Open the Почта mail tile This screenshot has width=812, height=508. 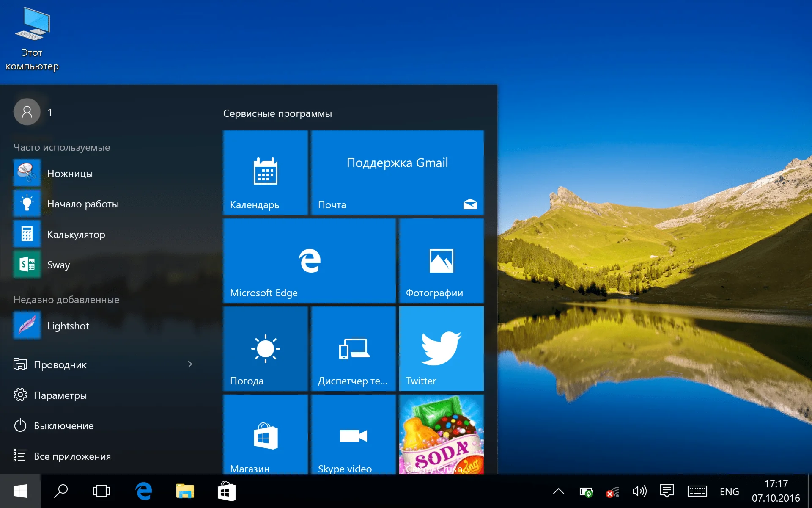coord(397,173)
